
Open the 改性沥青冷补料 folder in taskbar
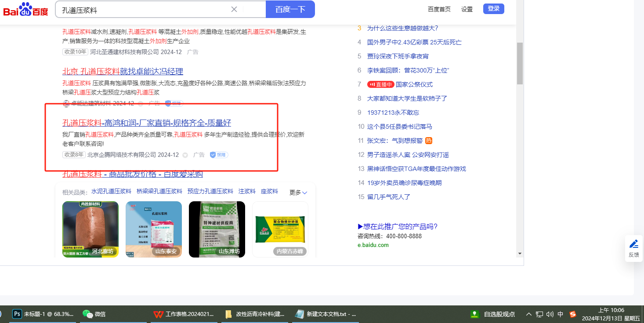click(x=255, y=314)
